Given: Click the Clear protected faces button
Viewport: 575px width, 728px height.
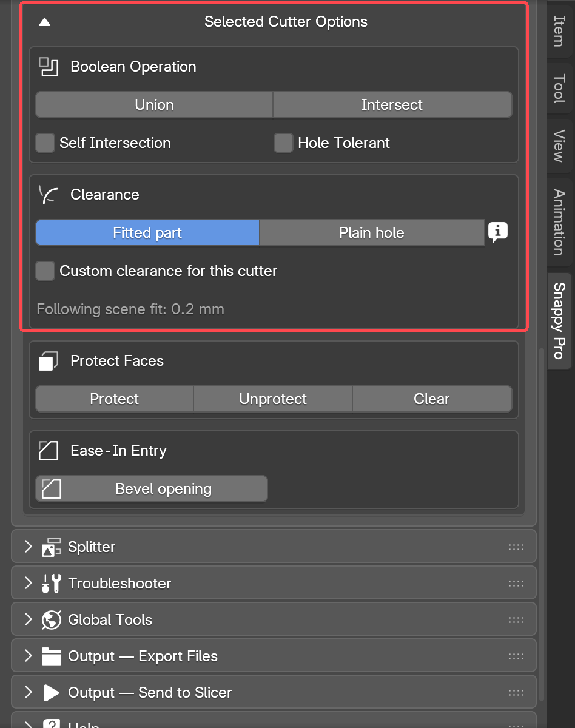Looking at the screenshot, I should click(x=432, y=399).
